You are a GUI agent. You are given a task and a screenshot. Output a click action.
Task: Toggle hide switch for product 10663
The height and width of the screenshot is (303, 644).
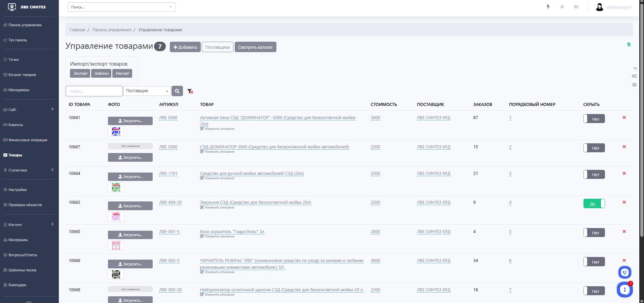[594, 204]
